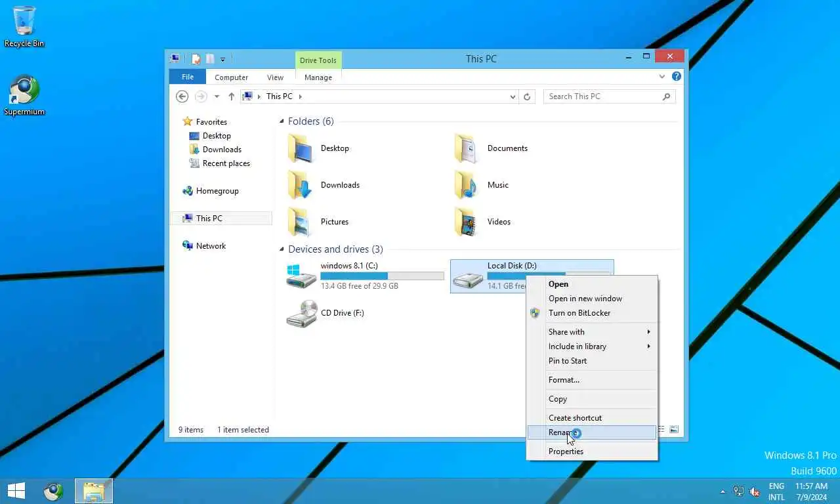Viewport: 840px width, 504px height.
Task: Select Recent places in the sidebar
Action: point(219,163)
